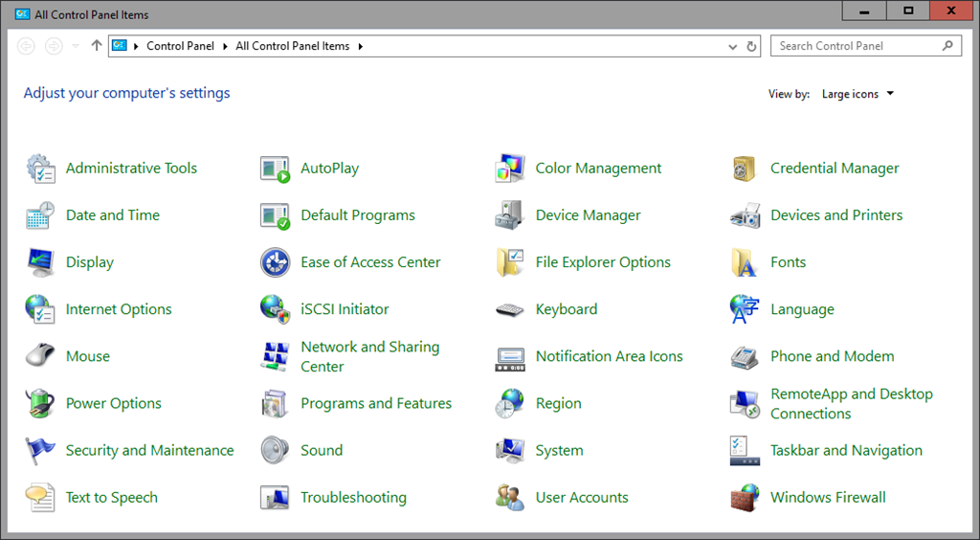The height and width of the screenshot is (540, 980).
Task: Select Control Panel in the breadcrumb path
Action: [180, 46]
